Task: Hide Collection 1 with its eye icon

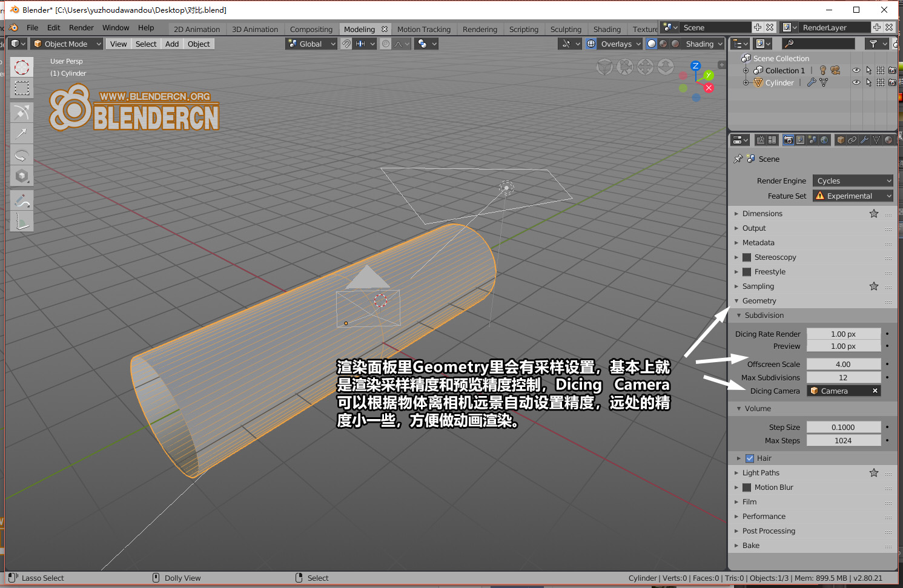Action: tap(856, 70)
